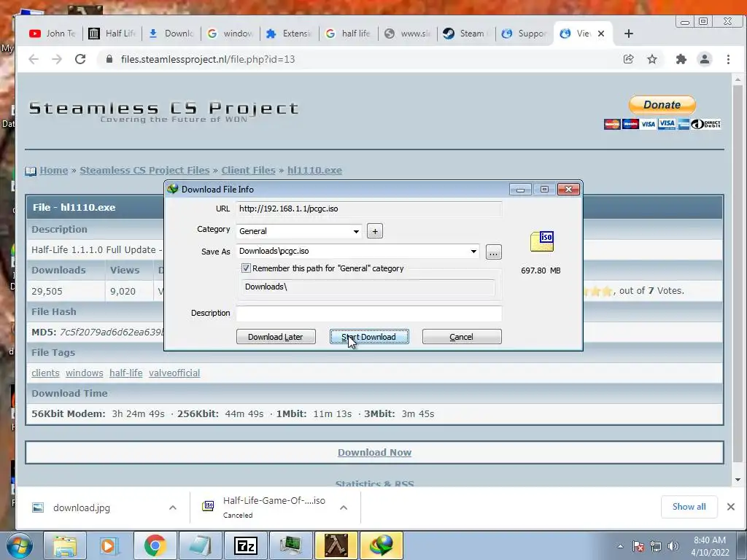This screenshot has width=747, height=560.
Task: Reload the current page
Action: [x=80, y=59]
